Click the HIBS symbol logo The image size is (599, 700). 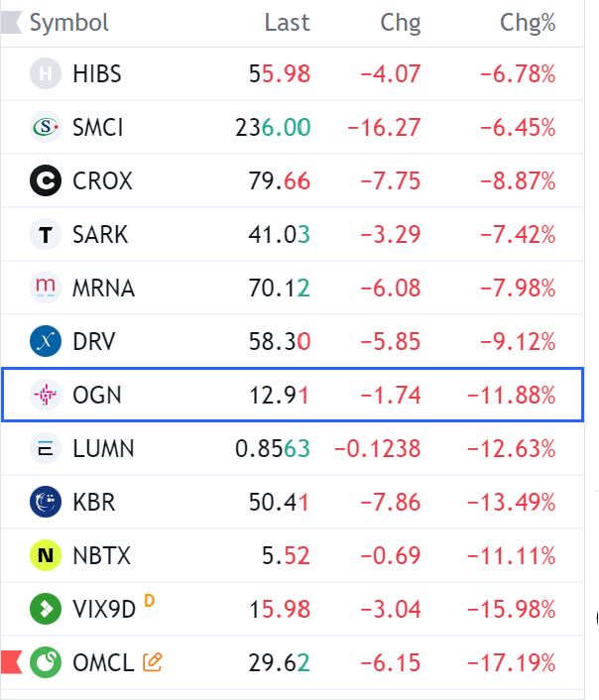46,74
